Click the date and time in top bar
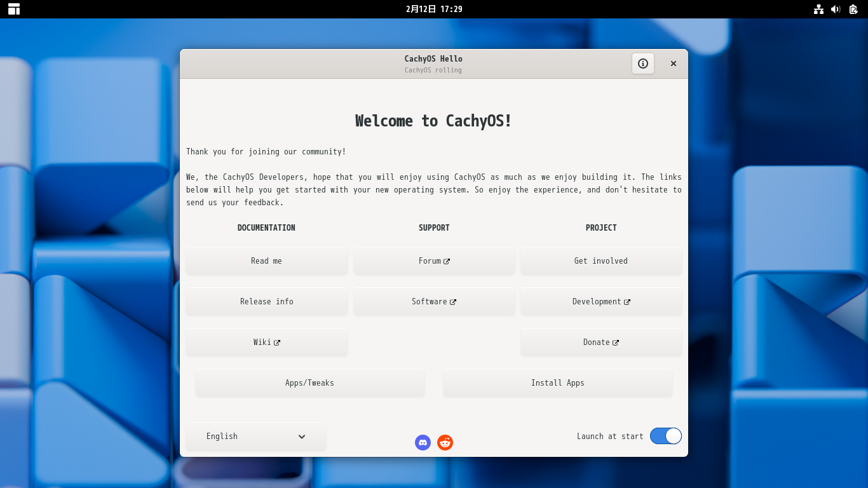This screenshot has width=868, height=488. click(x=434, y=9)
